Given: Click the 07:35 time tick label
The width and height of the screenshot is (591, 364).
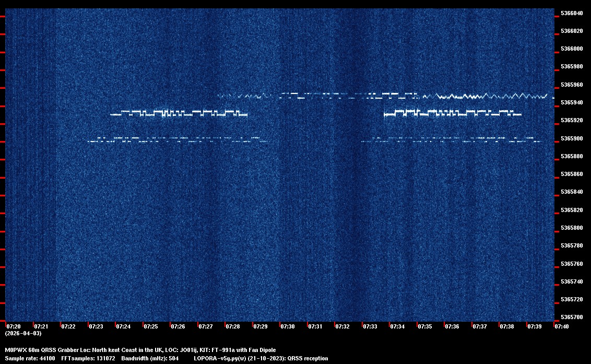Looking at the screenshot, I should point(424,326).
